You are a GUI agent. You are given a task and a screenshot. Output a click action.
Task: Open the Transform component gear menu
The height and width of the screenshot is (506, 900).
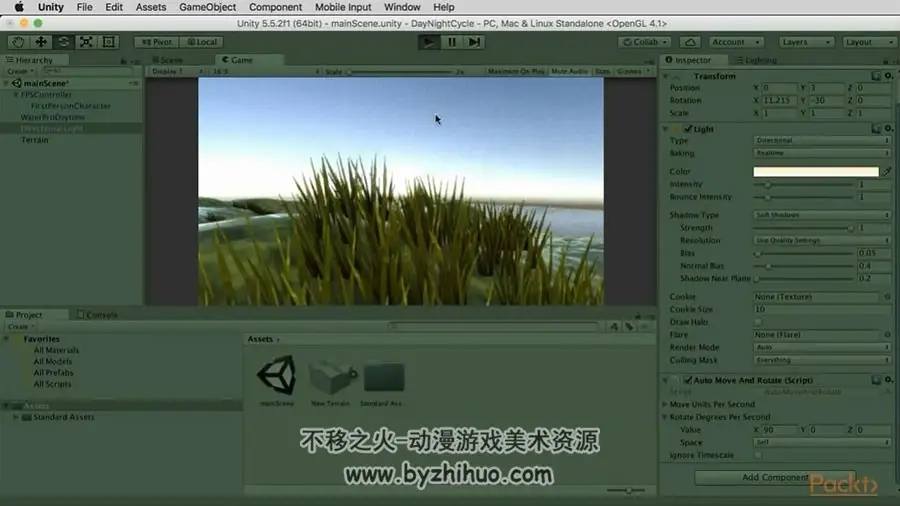click(889, 76)
